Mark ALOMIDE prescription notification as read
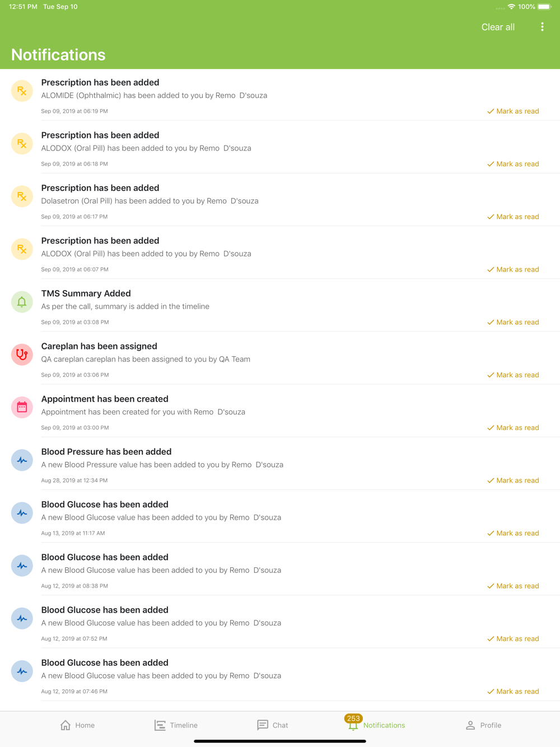560x747 pixels. (x=513, y=111)
